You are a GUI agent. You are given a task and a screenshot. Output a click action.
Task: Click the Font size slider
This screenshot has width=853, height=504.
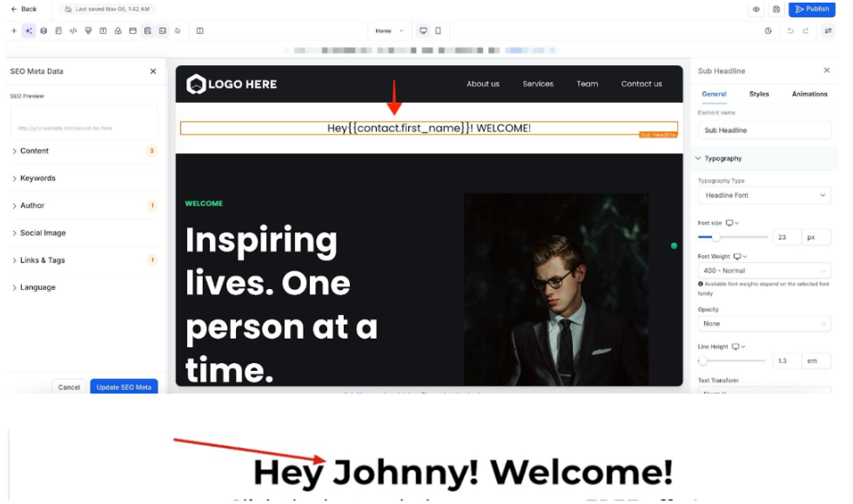click(x=733, y=237)
